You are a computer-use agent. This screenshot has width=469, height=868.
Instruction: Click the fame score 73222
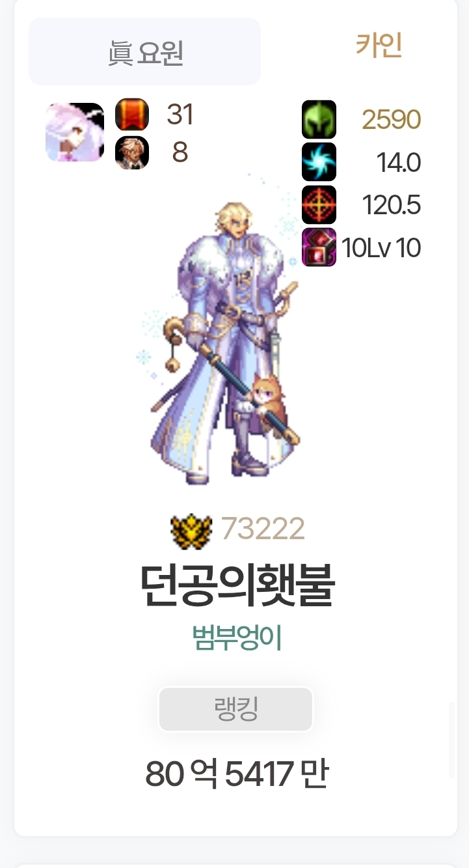(263, 529)
